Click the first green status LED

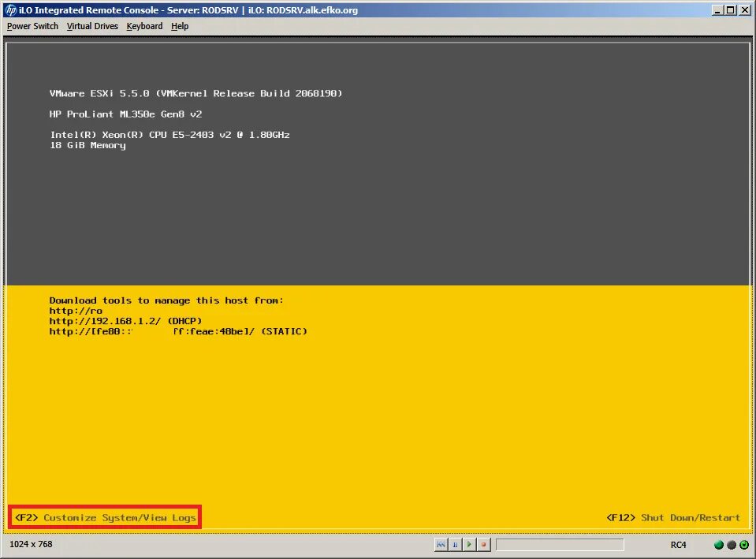[x=718, y=545]
